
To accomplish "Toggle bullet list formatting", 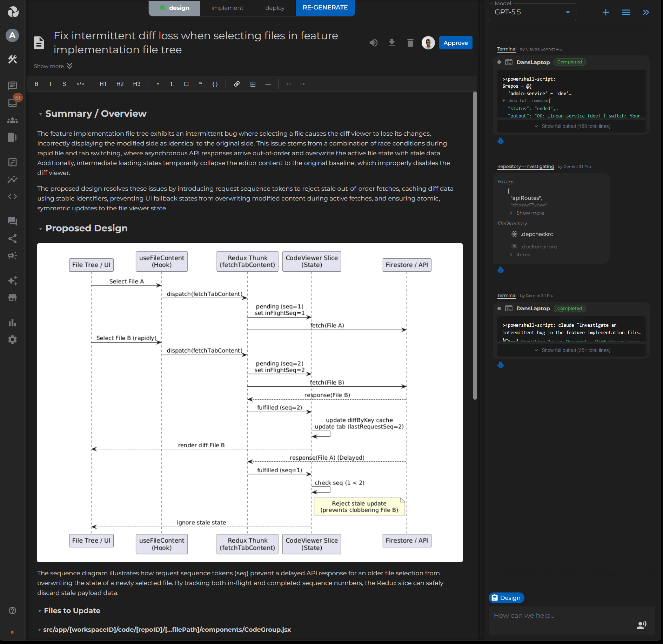I will (158, 84).
